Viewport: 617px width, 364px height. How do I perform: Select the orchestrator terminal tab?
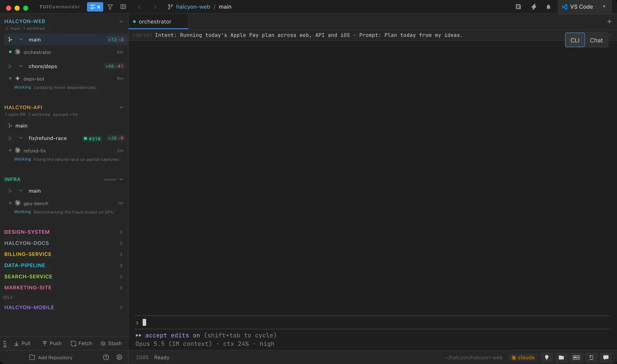pyautogui.click(x=158, y=21)
